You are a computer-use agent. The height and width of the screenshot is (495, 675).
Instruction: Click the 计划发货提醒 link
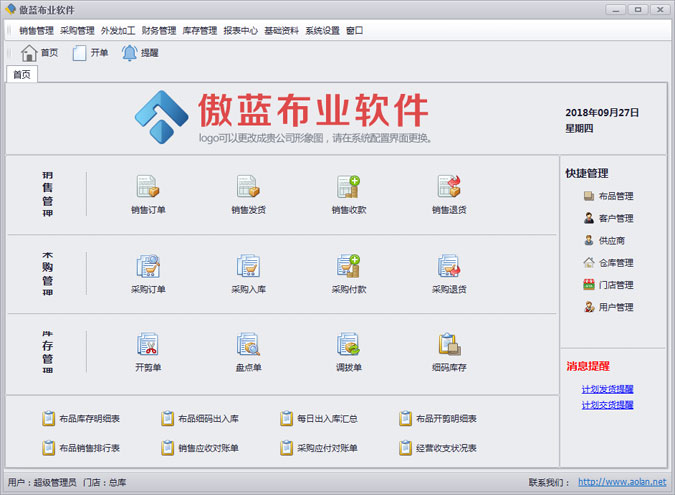[x=607, y=389]
